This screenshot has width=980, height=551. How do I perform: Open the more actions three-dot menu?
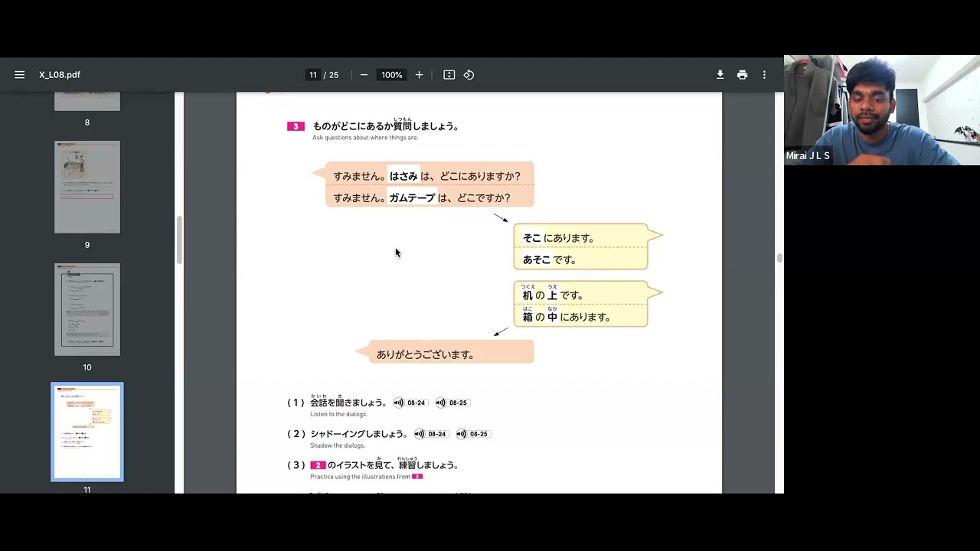coord(764,75)
